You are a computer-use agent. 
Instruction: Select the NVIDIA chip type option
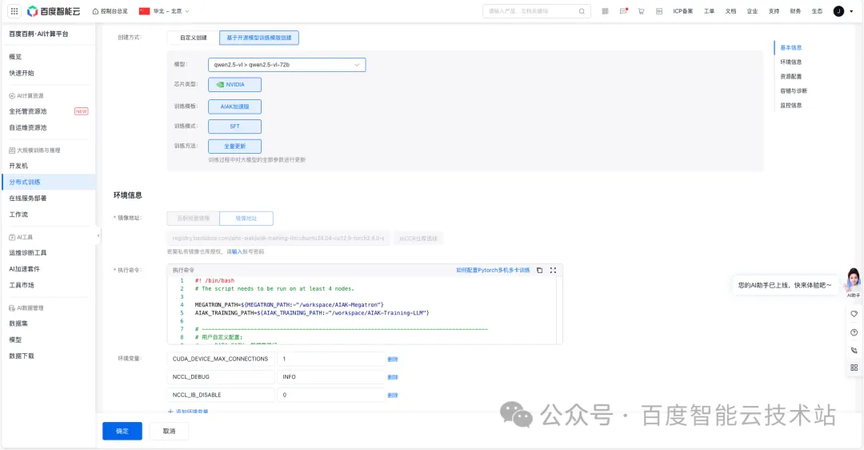point(235,84)
